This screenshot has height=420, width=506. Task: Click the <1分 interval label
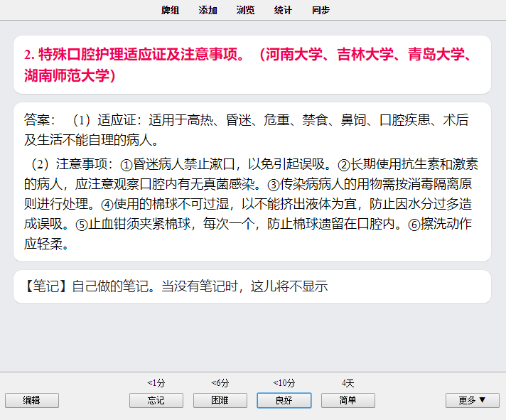pyautogui.click(x=156, y=383)
